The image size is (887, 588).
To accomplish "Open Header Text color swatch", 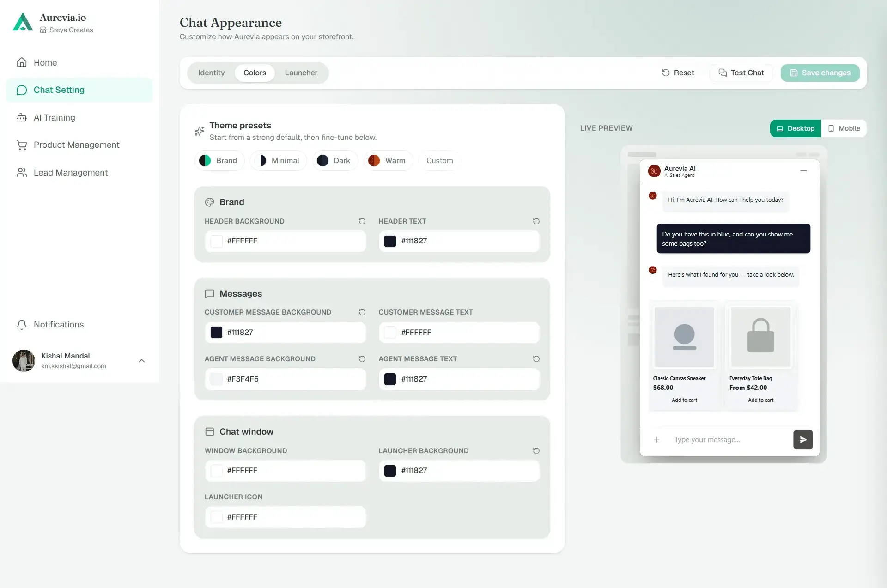I will point(390,241).
